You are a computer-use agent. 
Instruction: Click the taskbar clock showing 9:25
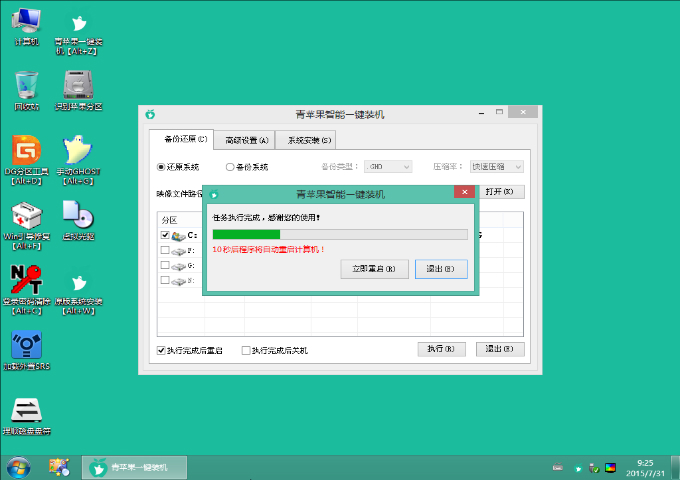point(645,468)
